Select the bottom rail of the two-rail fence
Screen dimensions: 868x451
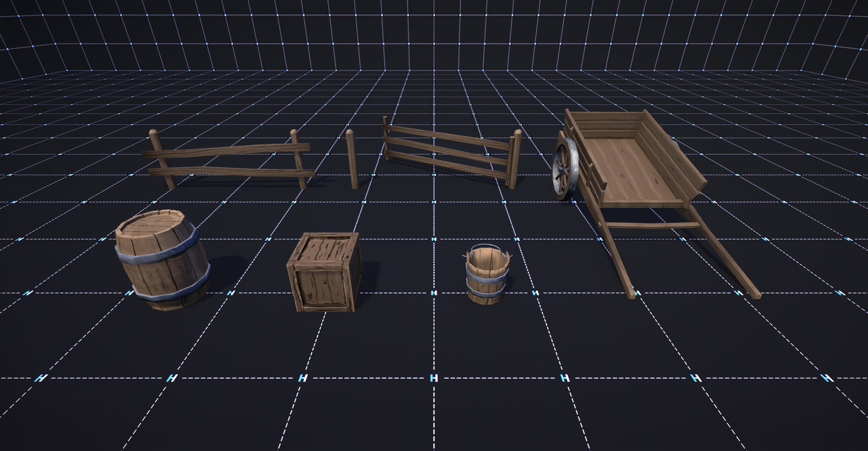click(x=231, y=171)
